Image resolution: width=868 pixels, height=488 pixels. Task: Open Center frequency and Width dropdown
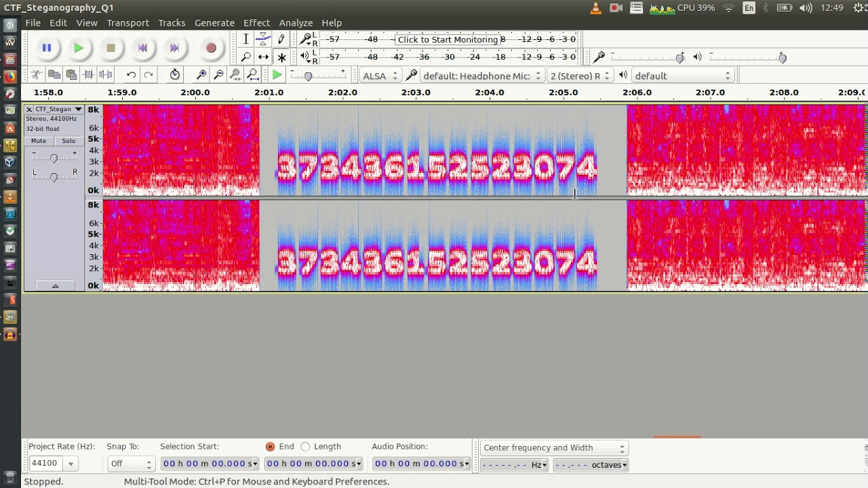(553, 447)
